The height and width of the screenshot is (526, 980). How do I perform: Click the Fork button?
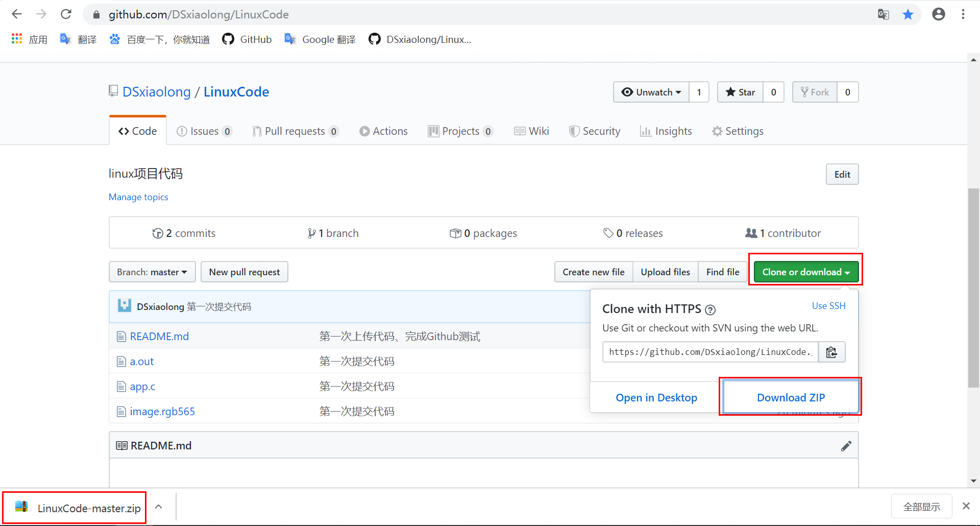tap(815, 92)
